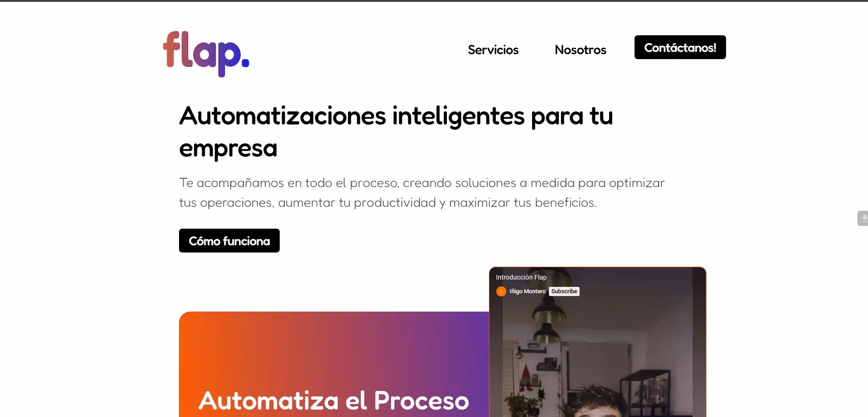
Task: Click the download icon at right edge
Action: click(x=863, y=219)
